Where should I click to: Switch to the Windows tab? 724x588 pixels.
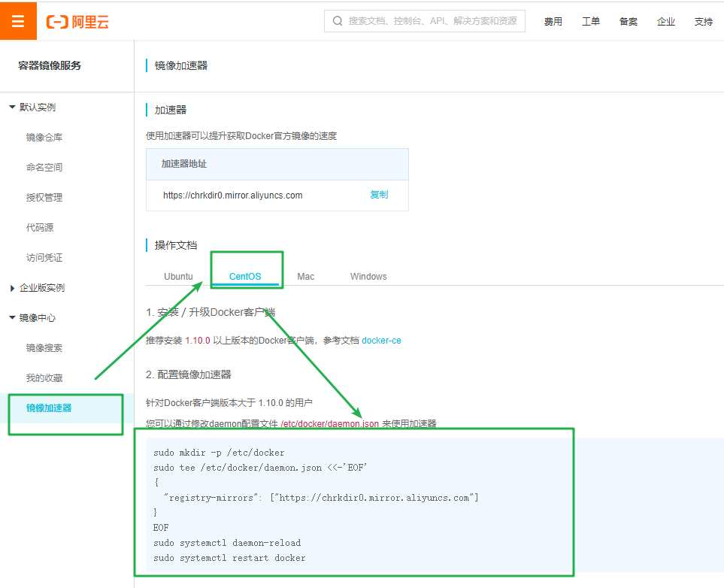[x=368, y=276]
